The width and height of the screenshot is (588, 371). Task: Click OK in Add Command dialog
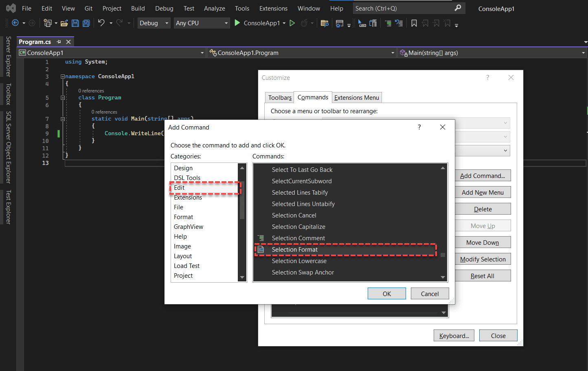pyautogui.click(x=387, y=294)
